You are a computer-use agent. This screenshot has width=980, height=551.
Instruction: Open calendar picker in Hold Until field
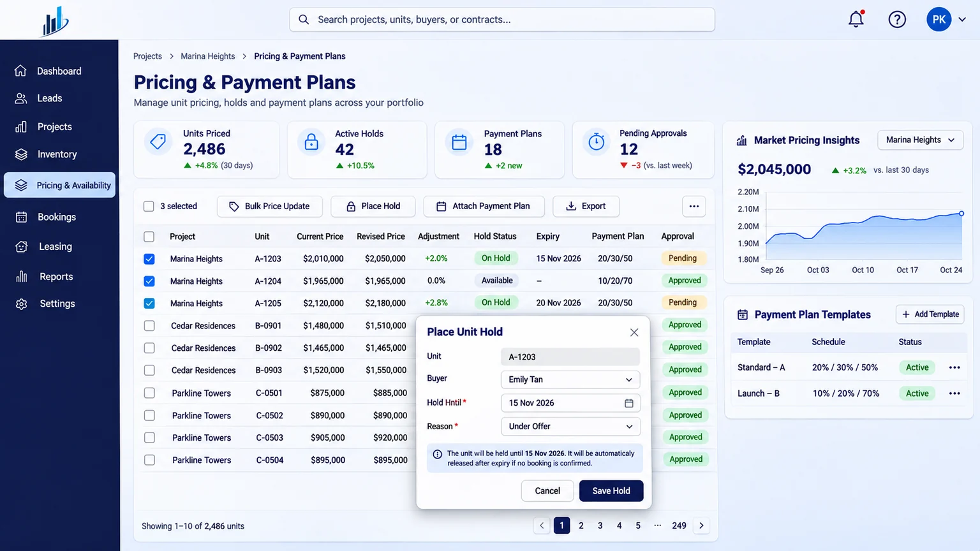(629, 403)
